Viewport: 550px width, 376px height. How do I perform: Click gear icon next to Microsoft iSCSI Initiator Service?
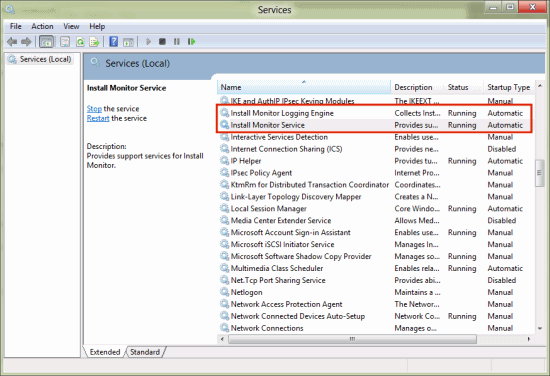(x=224, y=244)
